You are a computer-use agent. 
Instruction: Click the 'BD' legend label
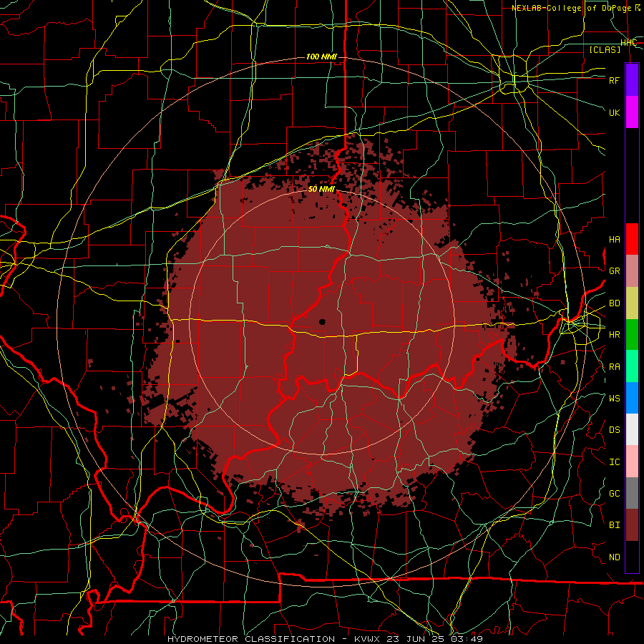614,303
